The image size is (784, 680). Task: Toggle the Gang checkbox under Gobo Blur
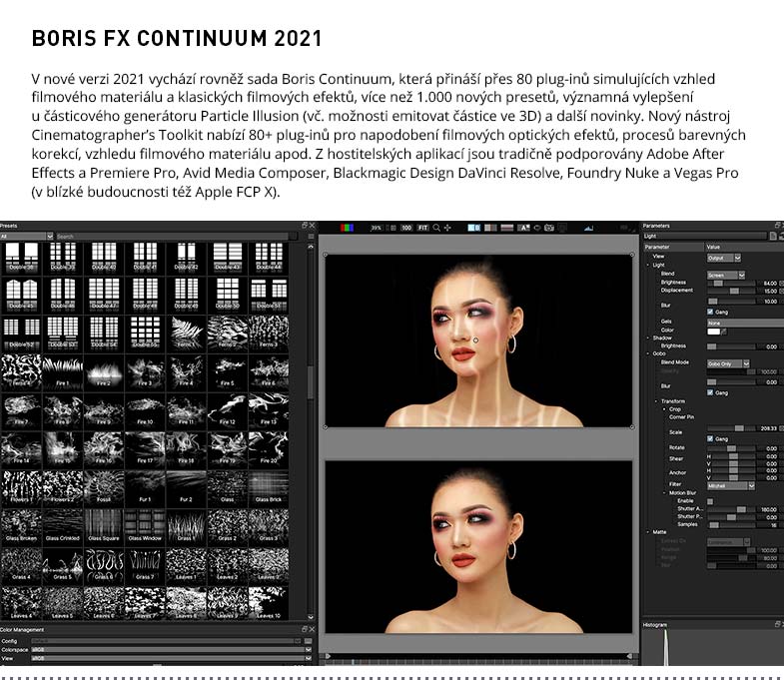click(x=710, y=393)
